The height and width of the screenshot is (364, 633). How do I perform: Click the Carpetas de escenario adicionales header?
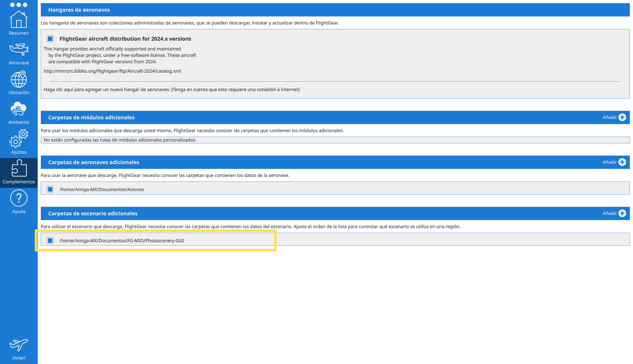pos(335,213)
